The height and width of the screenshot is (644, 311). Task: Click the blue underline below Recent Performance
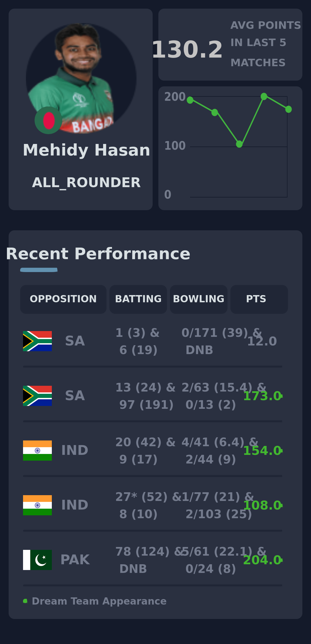[x=39, y=270]
